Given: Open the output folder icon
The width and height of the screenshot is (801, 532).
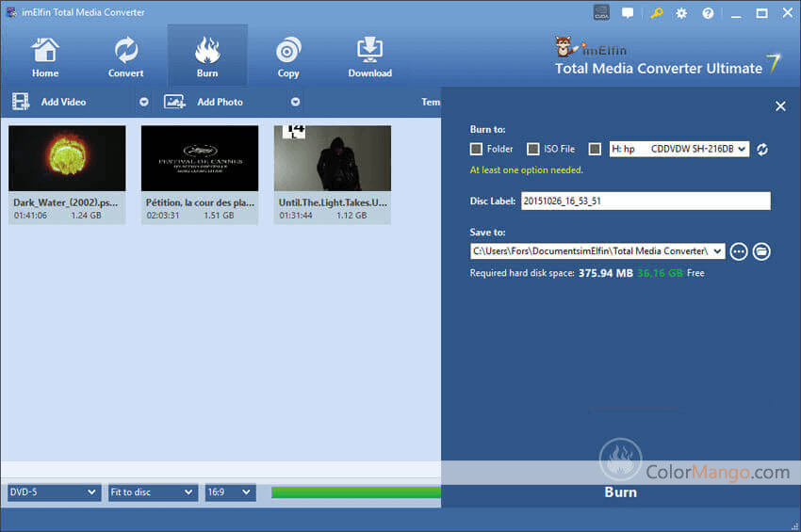Looking at the screenshot, I should pyautogui.click(x=761, y=251).
